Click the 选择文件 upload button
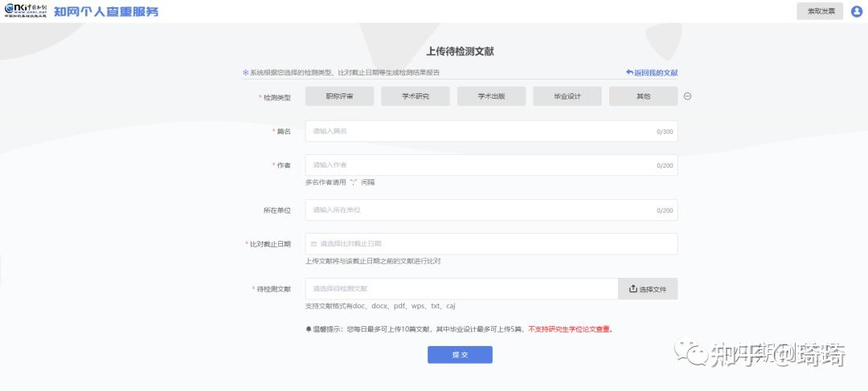The image size is (868, 391). pyautogui.click(x=648, y=289)
